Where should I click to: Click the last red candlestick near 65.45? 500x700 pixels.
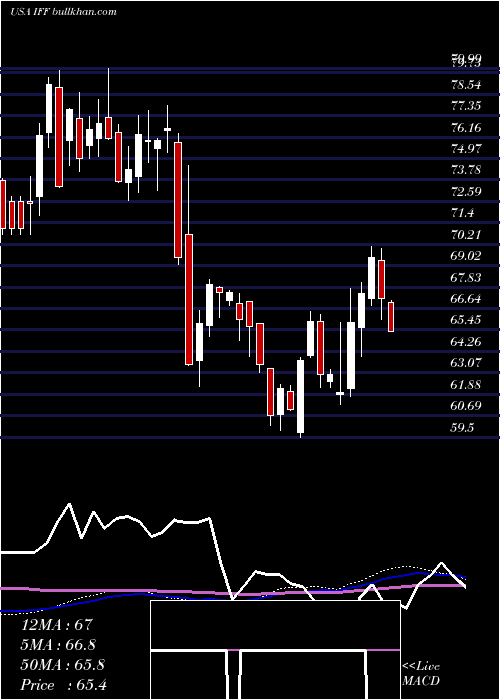(391, 317)
